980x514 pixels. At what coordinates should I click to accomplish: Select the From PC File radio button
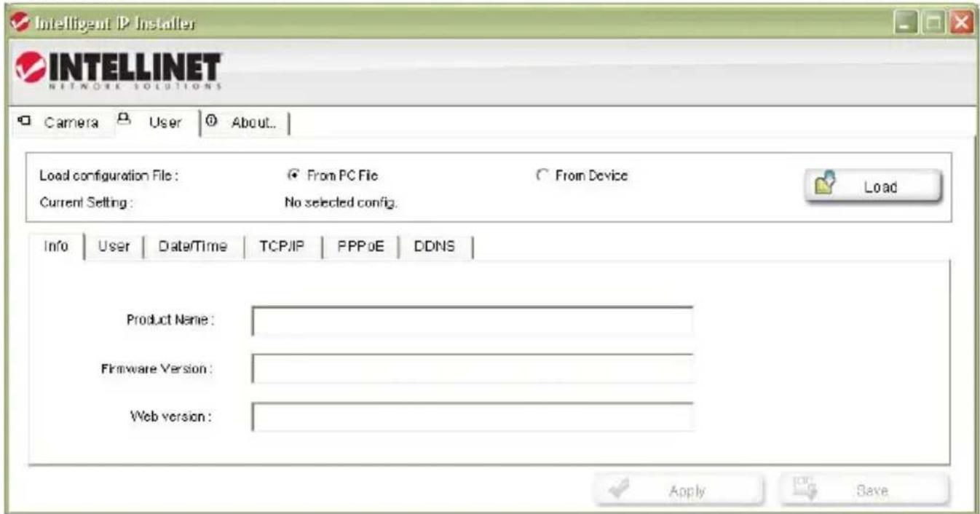[x=293, y=175]
